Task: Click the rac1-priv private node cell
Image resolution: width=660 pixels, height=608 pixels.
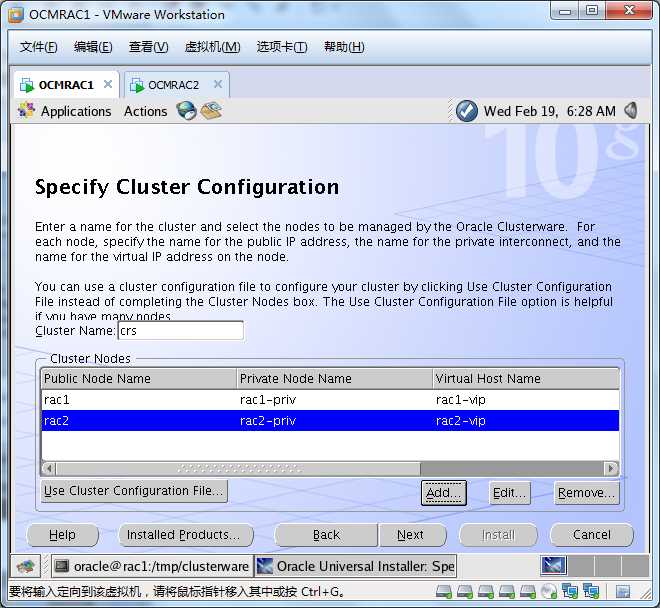Action: 335,400
